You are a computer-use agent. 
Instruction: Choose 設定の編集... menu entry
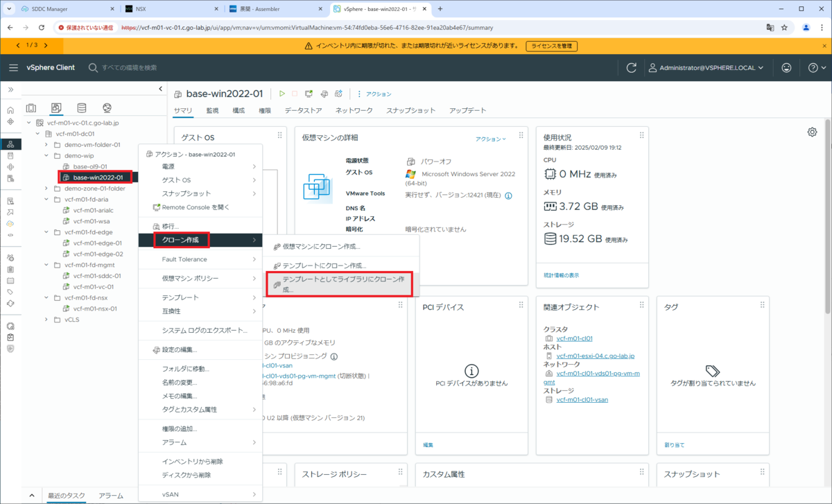point(200,349)
